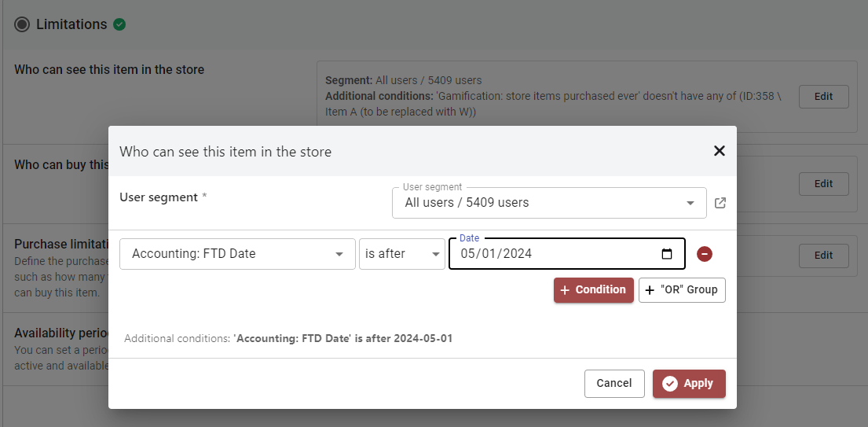Screen dimensions: 868x427
Task: Click the green checkmark beside Limitations
Action: point(119,24)
